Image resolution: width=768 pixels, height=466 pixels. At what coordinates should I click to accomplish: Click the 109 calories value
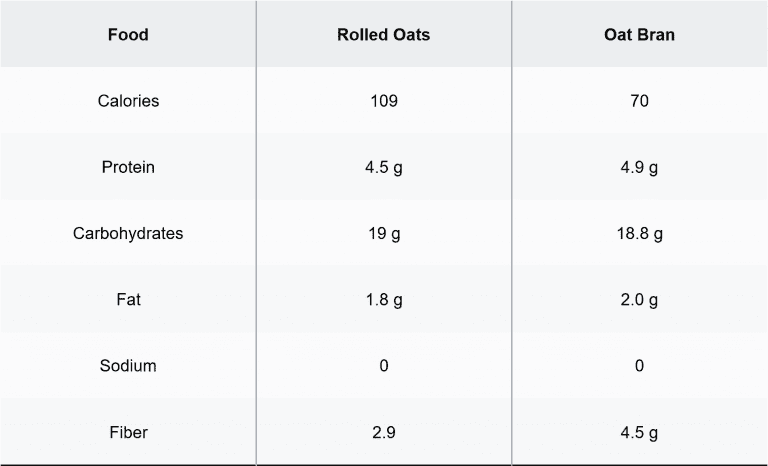[x=384, y=101]
